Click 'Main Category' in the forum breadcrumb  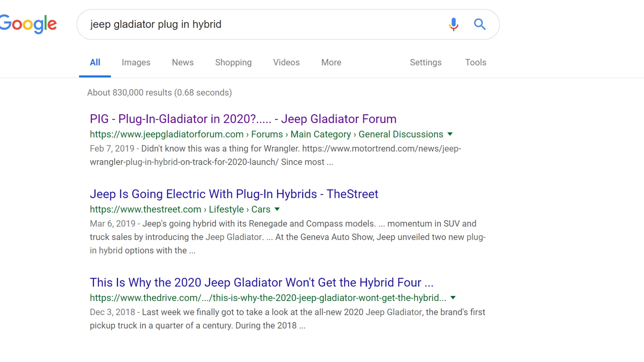[x=321, y=134]
